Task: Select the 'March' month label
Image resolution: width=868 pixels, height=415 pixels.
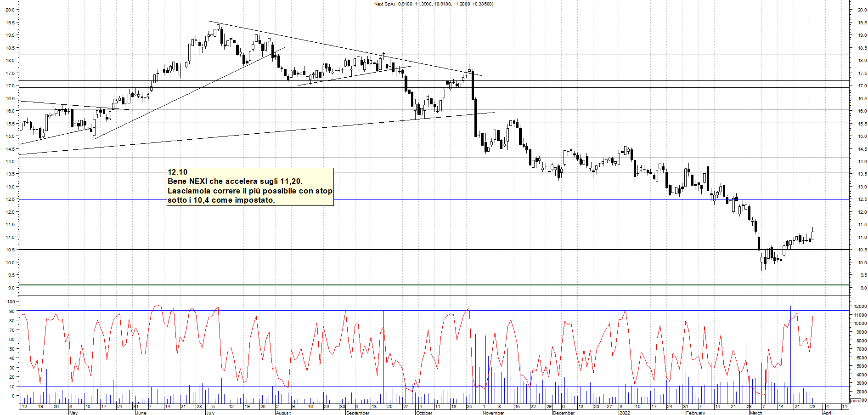Action: [756, 413]
